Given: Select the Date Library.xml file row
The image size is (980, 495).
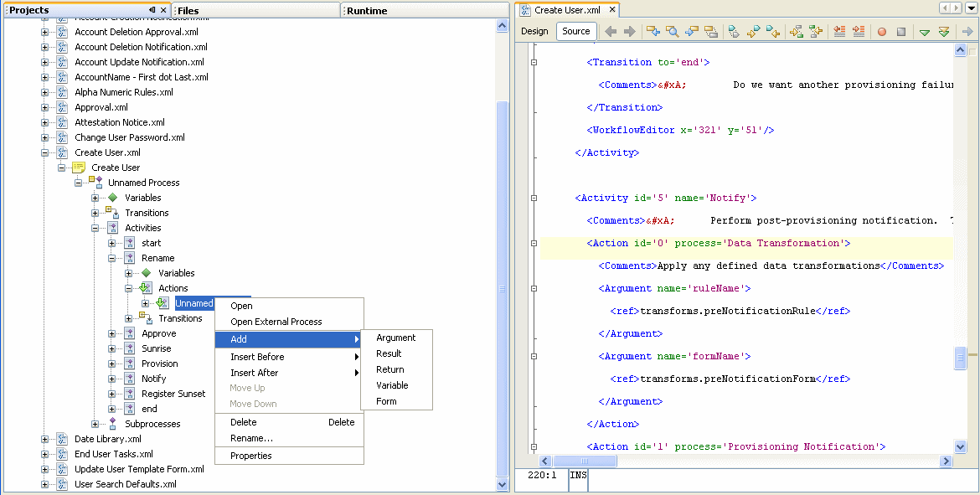Looking at the screenshot, I should click(x=107, y=439).
